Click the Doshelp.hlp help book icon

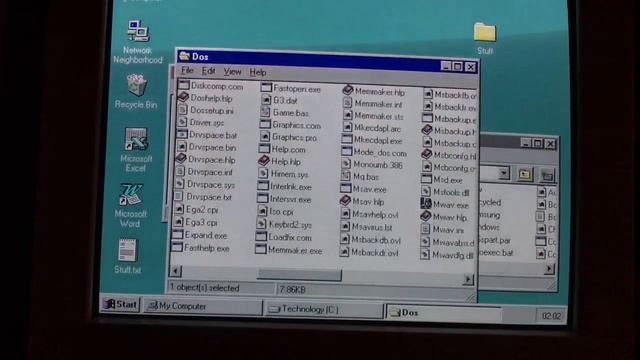click(x=183, y=98)
